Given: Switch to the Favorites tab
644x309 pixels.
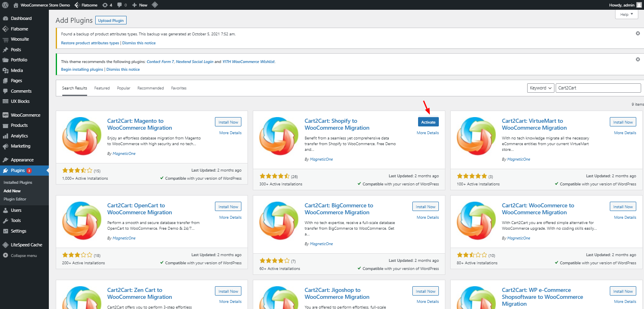Looking at the screenshot, I should [179, 88].
